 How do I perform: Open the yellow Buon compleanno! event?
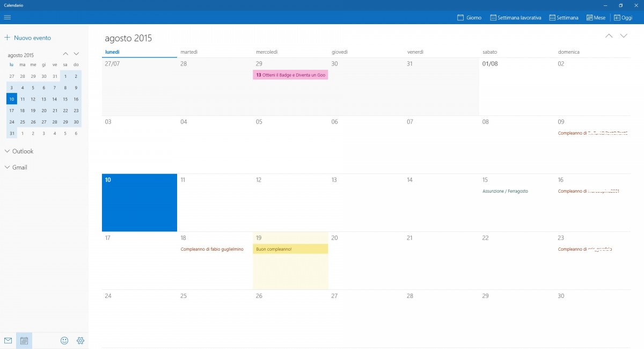(290, 249)
